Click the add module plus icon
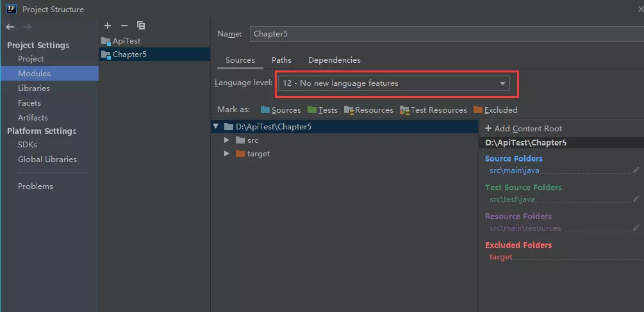This screenshot has width=644, height=312. 108,26
